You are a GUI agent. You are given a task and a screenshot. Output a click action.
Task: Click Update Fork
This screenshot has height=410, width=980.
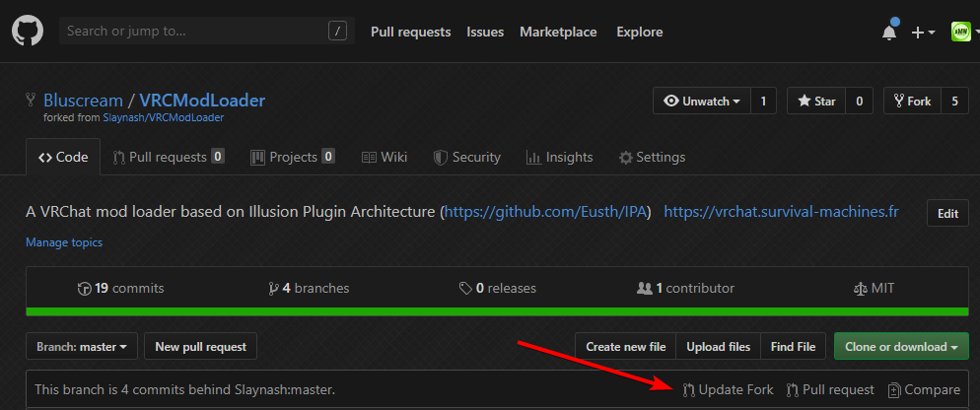point(728,390)
